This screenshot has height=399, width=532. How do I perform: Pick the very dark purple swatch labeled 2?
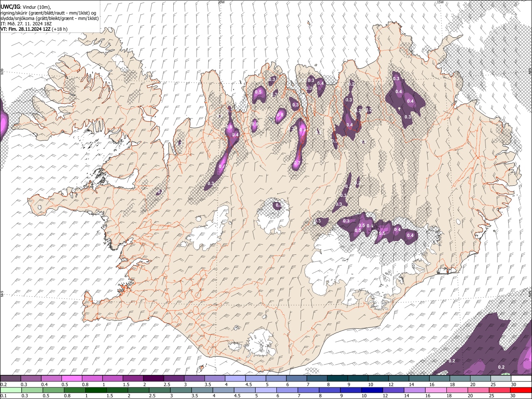(153, 378)
